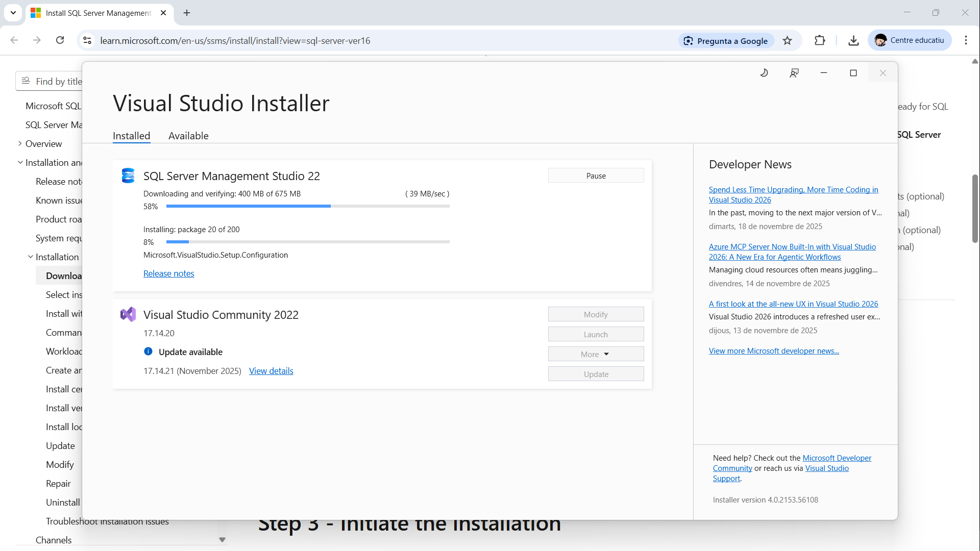Click the SQL Server Management Studio icon

coord(128,176)
